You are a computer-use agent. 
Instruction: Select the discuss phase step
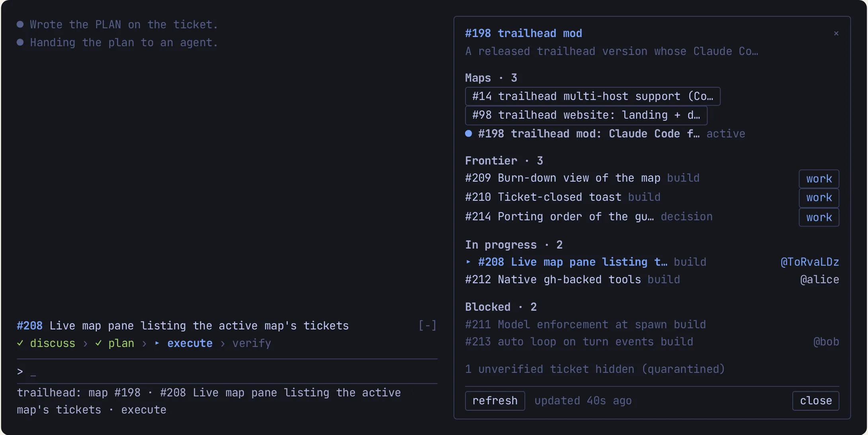click(x=53, y=343)
